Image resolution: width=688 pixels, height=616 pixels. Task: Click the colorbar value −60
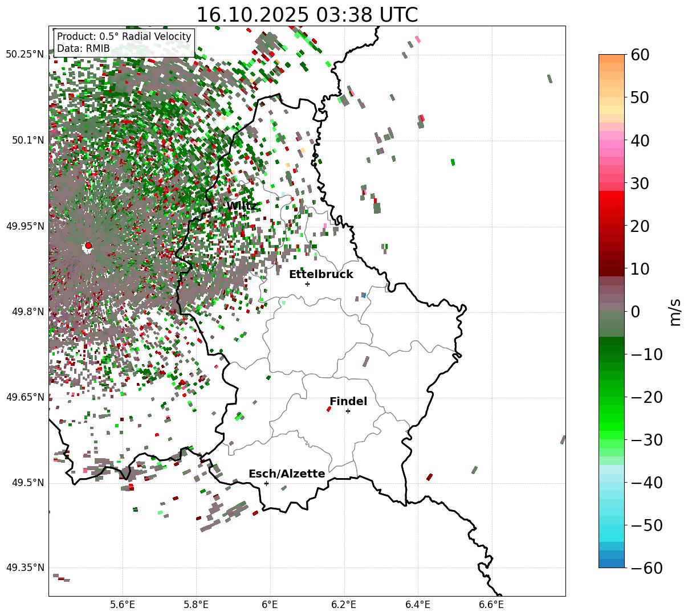(x=646, y=568)
